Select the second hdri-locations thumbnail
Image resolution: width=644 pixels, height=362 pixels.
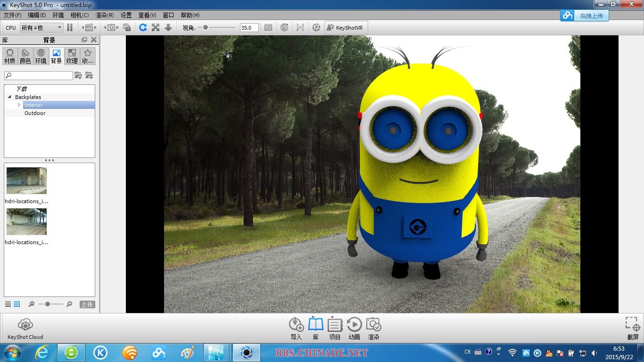point(26,222)
